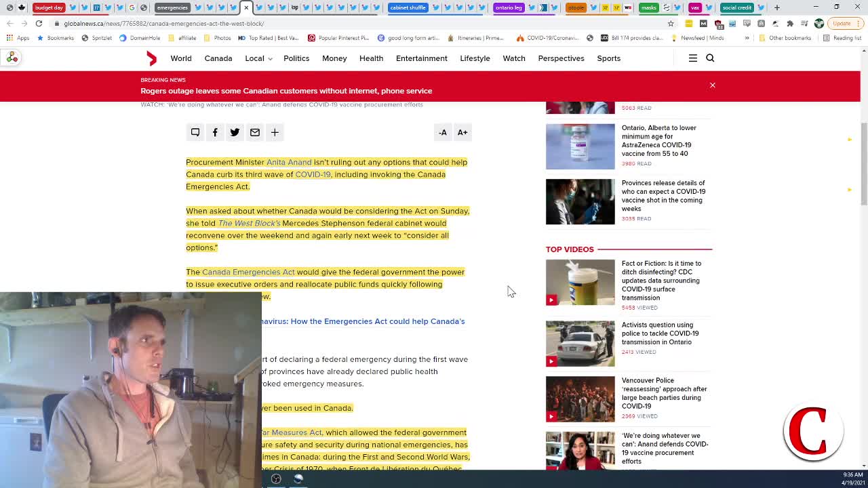Click the Chrome Update button
Image resolution: width=868 pixels, height=488 pixels.
click(844, 23)
